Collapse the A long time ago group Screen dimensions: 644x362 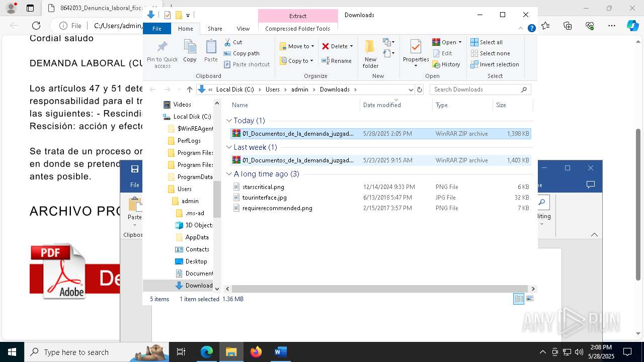coord(229,174)
